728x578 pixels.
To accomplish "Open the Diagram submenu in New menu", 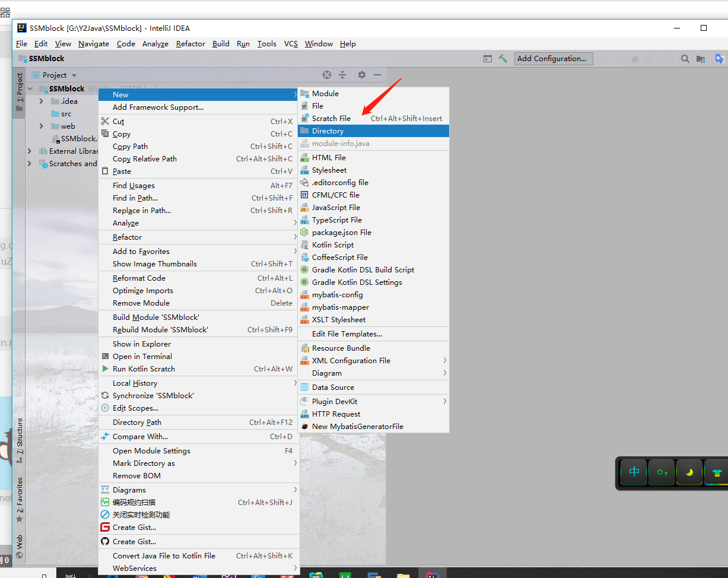I will point(373,373).
